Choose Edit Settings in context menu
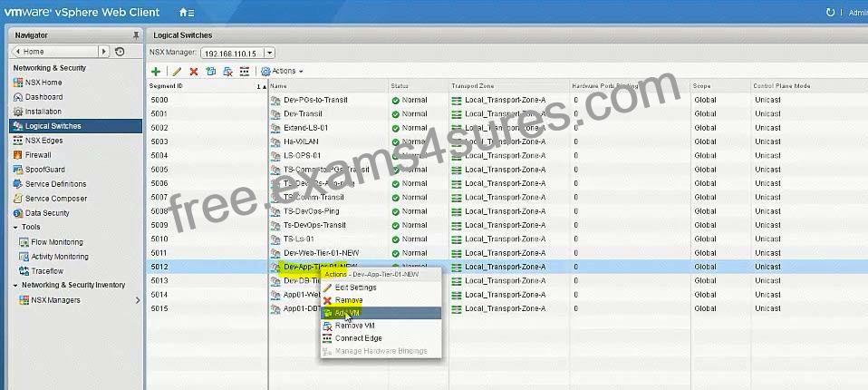 [381, 288]
